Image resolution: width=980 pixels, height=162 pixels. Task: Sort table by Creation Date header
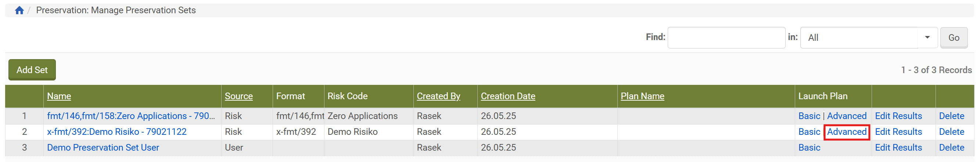[507, 96]
